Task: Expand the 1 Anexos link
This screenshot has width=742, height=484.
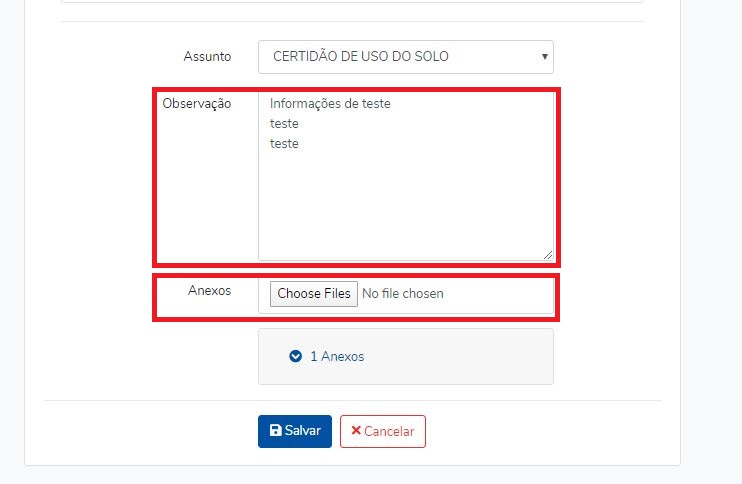Action: pos(337,356)
